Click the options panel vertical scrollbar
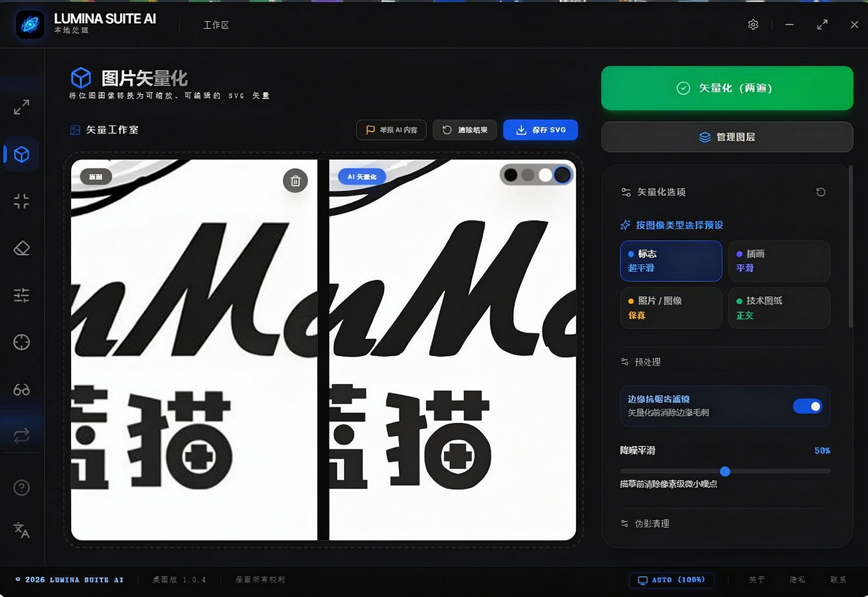Viewport: 868px width, 597px height. [850, 247]
